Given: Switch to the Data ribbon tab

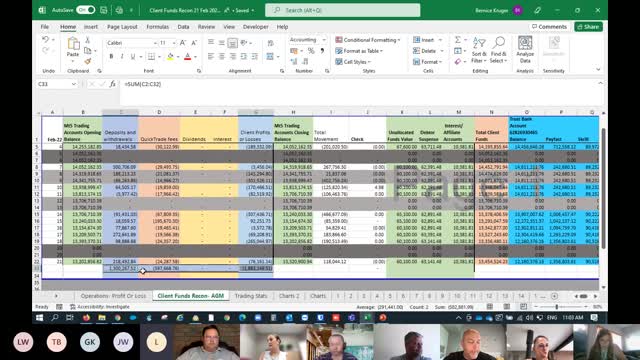Looking at the screenshot, I should pyautogui.click(x=183, y=27).
